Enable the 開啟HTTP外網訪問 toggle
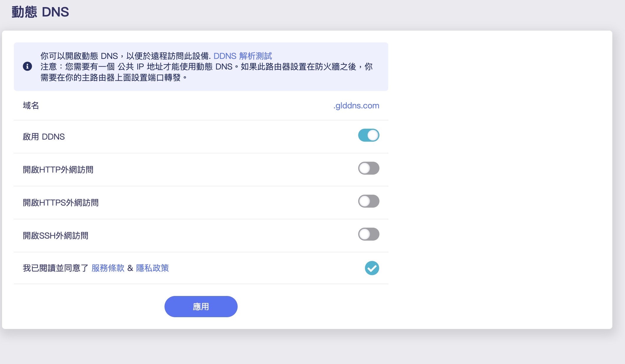Image resolution: width=625 pixels, height=364 pixels. click(x=369, y=168)
